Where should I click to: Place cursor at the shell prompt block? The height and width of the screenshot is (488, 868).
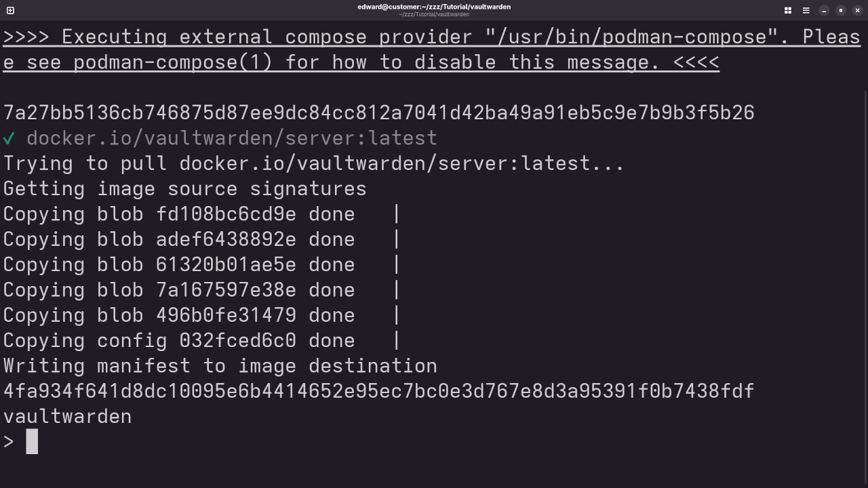(32, 442)
